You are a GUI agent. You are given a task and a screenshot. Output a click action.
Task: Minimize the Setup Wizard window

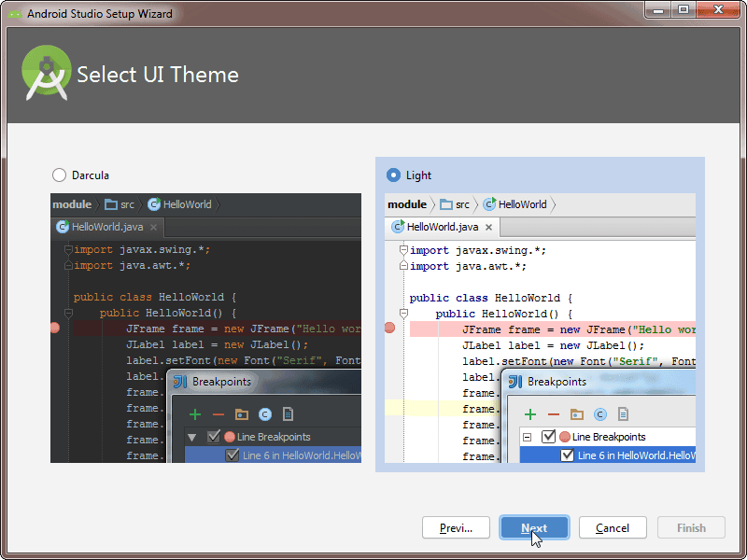tap(658, 10)
